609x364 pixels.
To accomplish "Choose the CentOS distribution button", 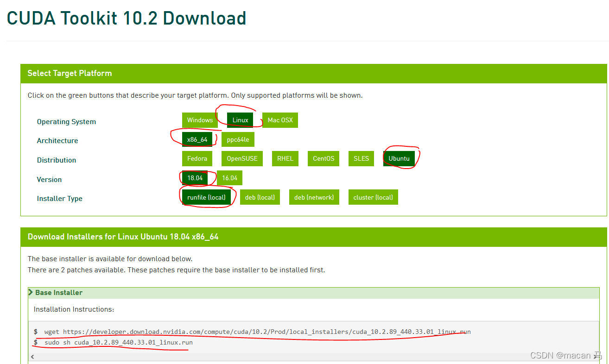I will click(323, 158).
